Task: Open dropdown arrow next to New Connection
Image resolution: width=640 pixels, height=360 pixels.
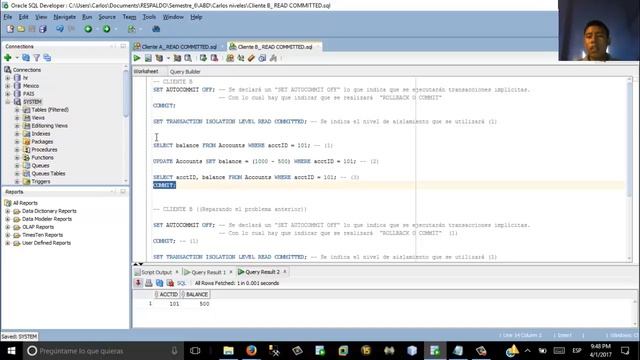Action: pos(17,58)
